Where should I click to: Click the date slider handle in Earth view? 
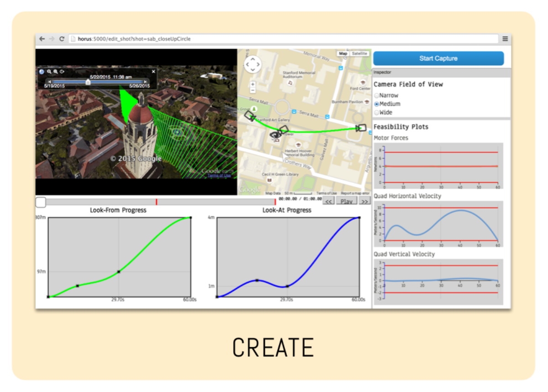(88, 82)
